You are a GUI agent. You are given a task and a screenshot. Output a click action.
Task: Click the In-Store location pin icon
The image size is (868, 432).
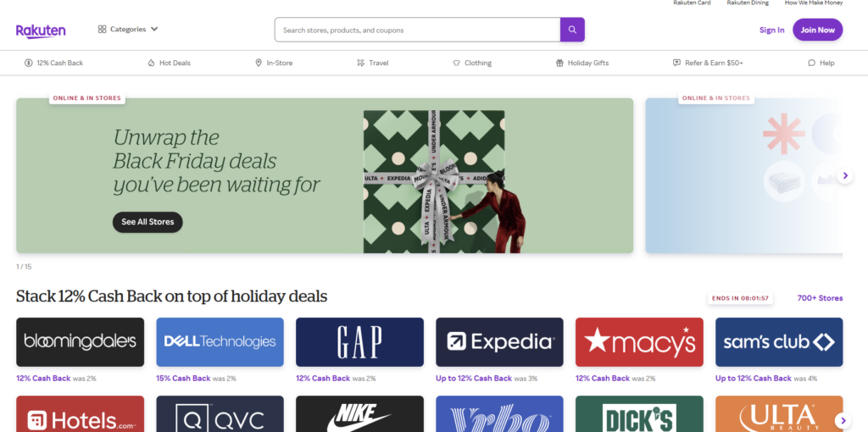click(x=259, y=63)
